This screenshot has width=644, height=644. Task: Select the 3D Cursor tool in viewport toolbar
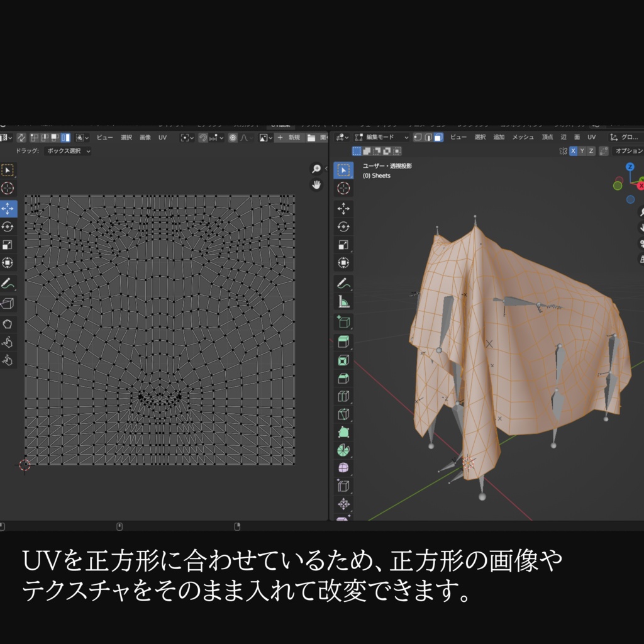(343, 188)
